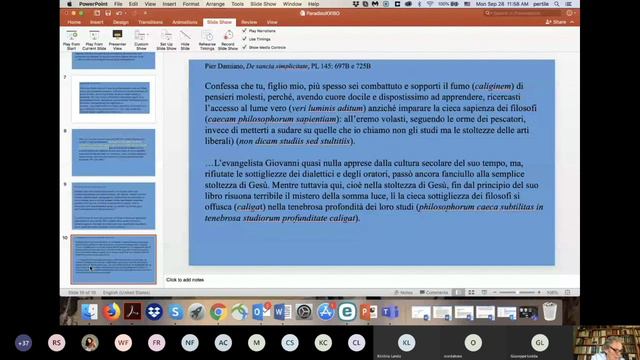This screenshot has height=360, width=640.
Task: Open the Transitions ribbon tab
Action: tap(150, 22)
